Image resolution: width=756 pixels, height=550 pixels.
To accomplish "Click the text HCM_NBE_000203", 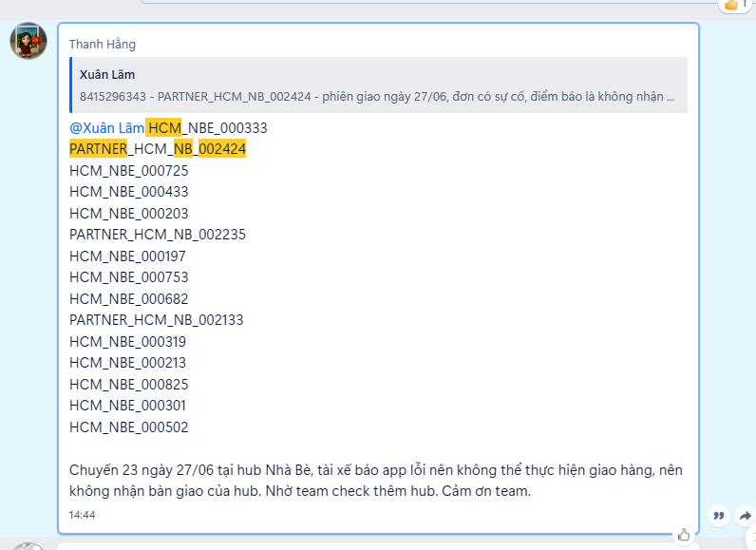I will click(x=129, y=214).
